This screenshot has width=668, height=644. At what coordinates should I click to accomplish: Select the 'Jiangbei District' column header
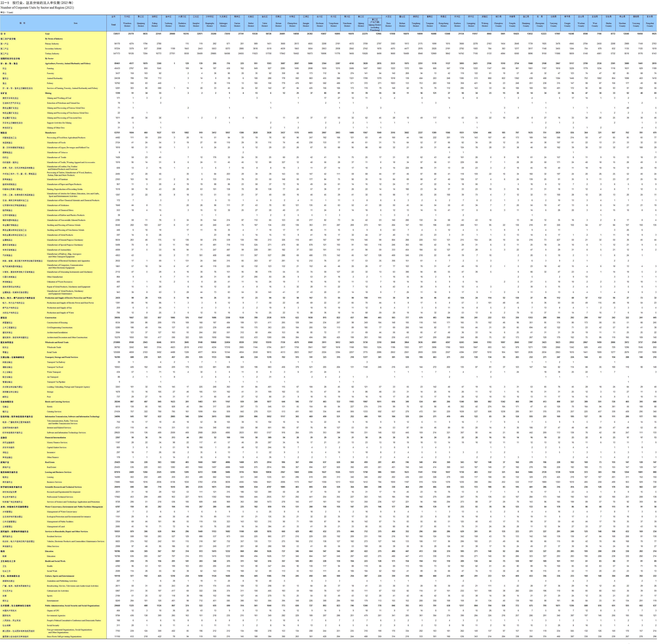(196, 25)
